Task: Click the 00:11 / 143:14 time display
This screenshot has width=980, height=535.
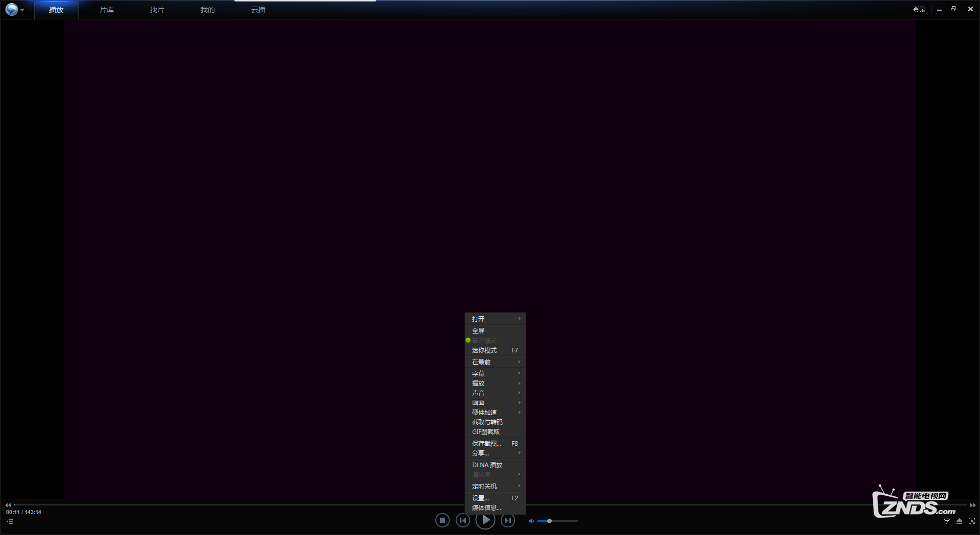Action: 23,512
